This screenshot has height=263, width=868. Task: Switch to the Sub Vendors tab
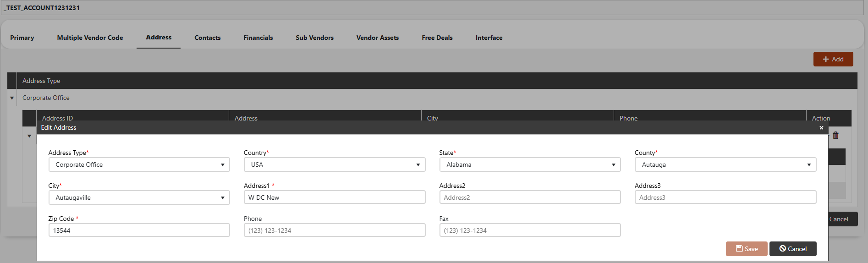[315, 38]
